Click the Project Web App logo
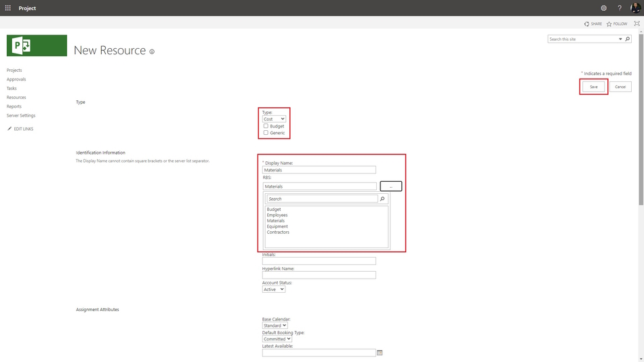This screenshot has height=362, width=644. [37, 45]
